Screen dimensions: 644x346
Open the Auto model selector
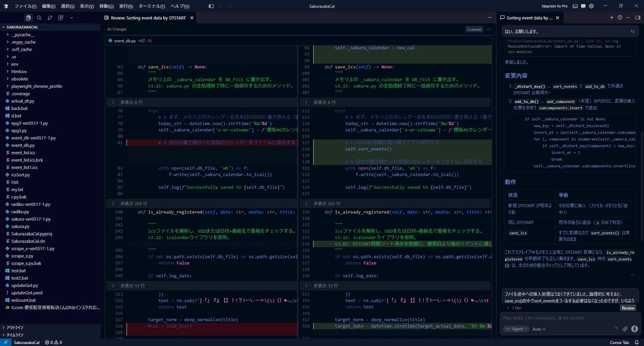pyautogui.click(x=538, y=329)
